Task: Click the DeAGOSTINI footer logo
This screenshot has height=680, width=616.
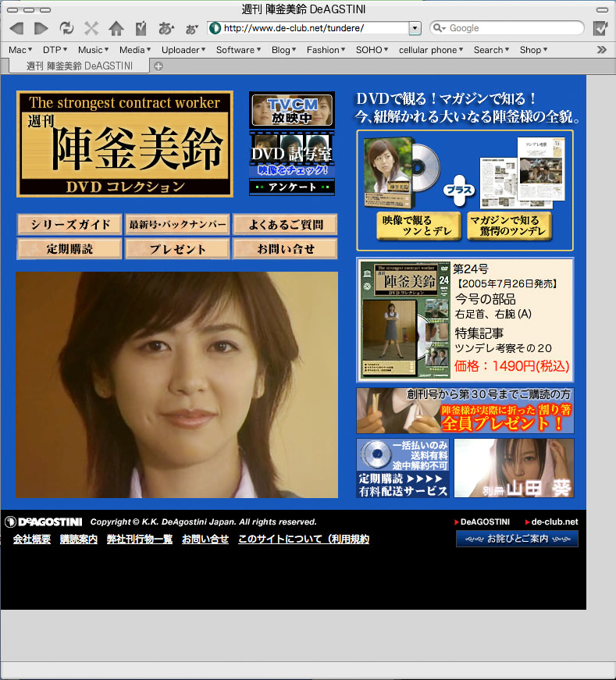Action: (x=44, y=522)
